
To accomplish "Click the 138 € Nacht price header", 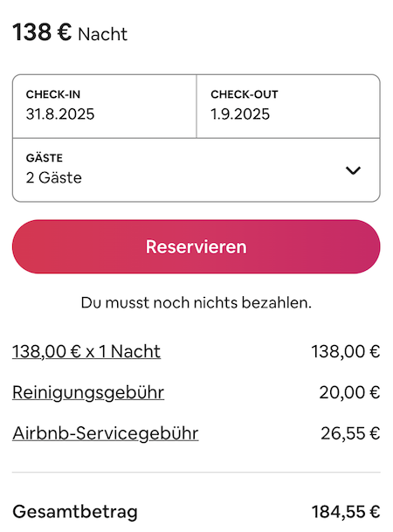I will 70,33.
